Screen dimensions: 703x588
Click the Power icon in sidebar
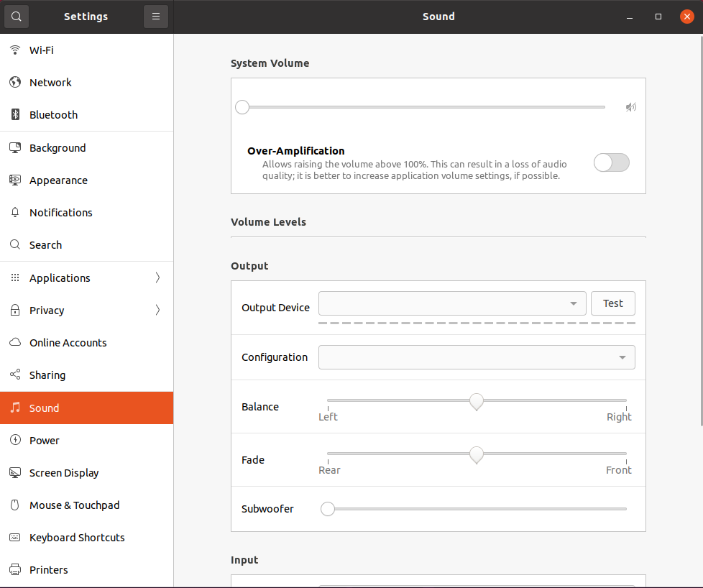[15, 440]
